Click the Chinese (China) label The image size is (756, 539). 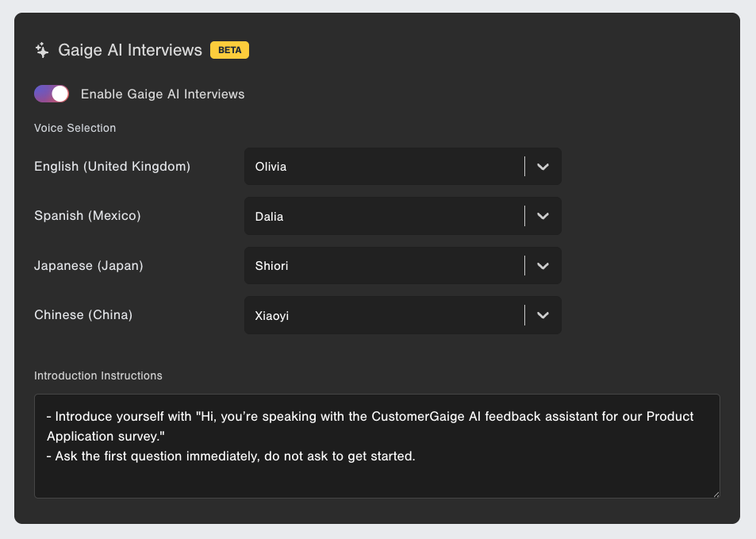(83, 315)
